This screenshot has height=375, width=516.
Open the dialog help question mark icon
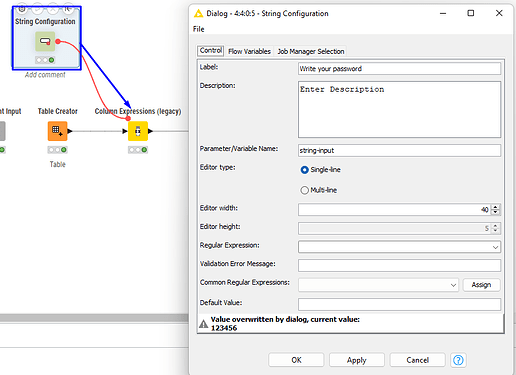pos(458,360)
